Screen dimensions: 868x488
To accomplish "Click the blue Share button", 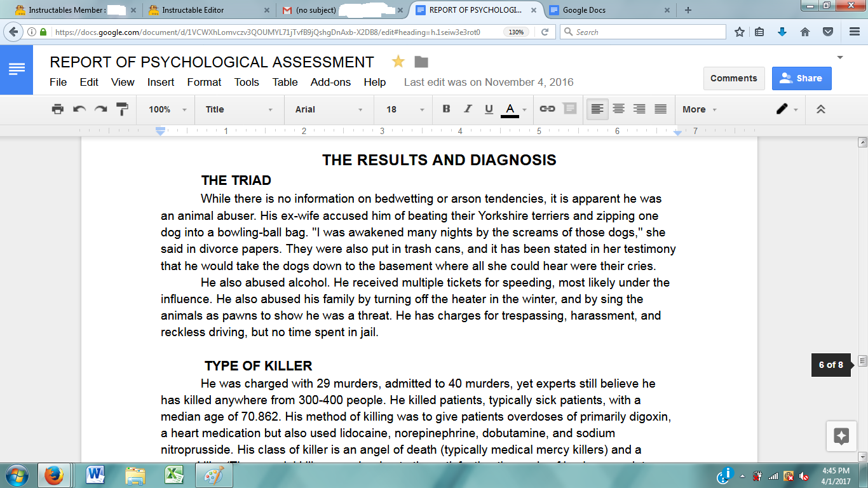I will pos(801,78).
